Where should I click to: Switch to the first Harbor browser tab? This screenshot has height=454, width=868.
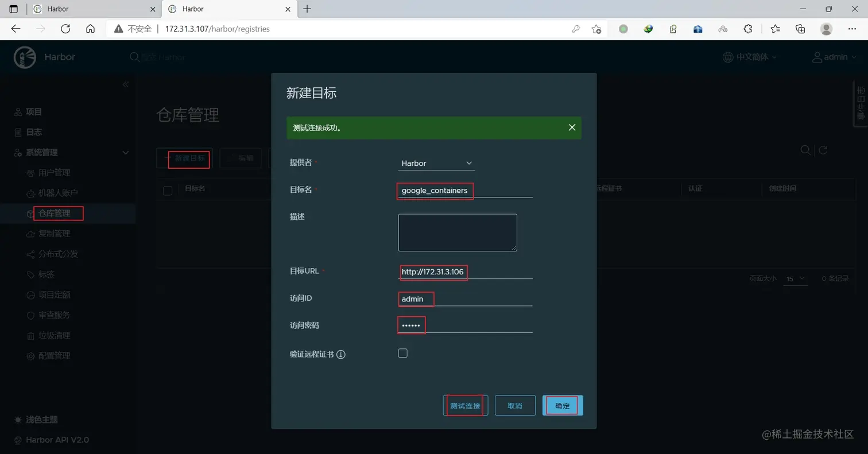(94, 9)
